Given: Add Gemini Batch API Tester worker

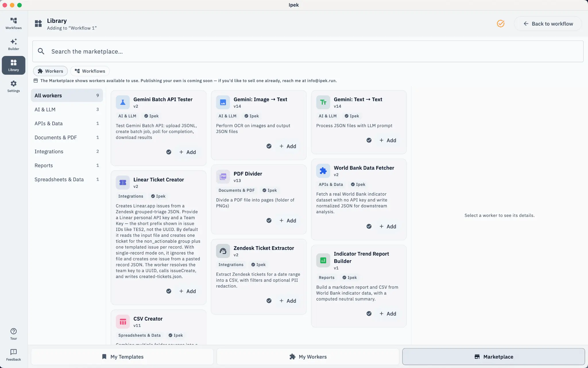Looking at the screenshot, I should tap(187, 152).
